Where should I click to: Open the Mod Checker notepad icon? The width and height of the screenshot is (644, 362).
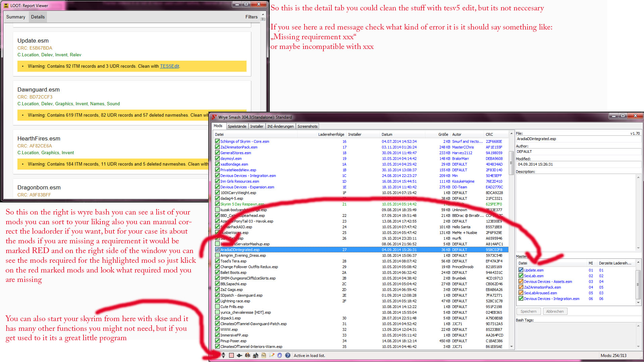click(x=272, y=356)
